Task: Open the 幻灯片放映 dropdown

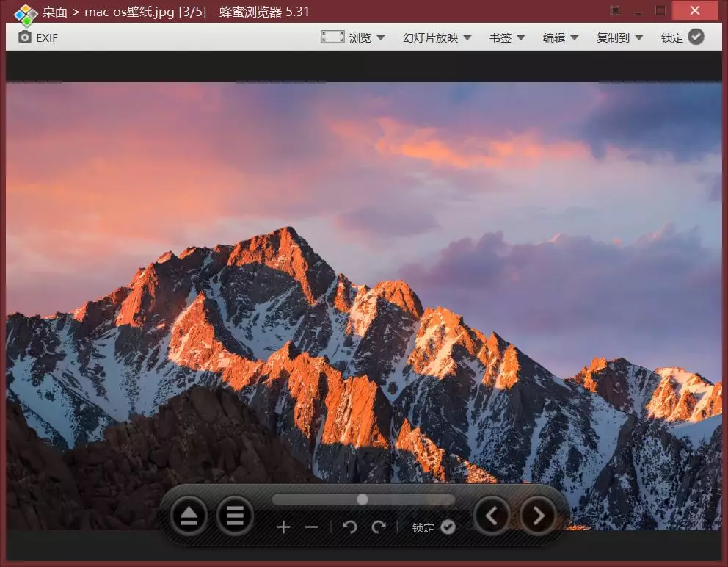Action: click(437, 37)
